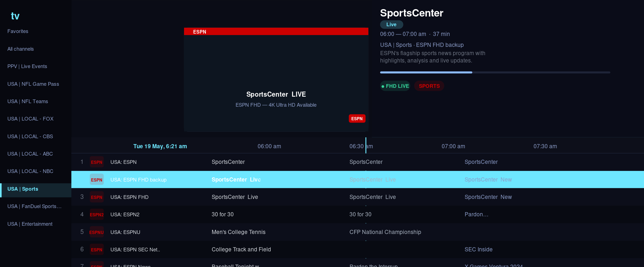Click the Tue 19 May, 6:21 am date label
The width and height of the screenshot is (644, 267).
(160, 146)
